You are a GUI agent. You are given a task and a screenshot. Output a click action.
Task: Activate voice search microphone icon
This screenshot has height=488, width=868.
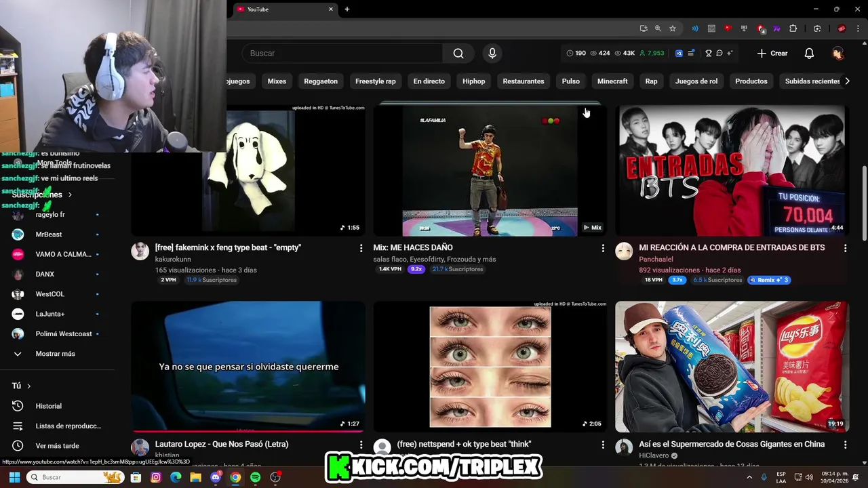click(x=492, y=54)
